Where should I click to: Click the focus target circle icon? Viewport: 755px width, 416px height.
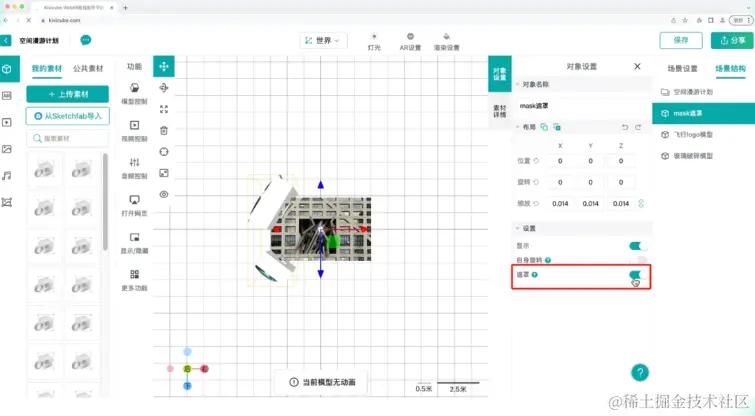[164, 152]
